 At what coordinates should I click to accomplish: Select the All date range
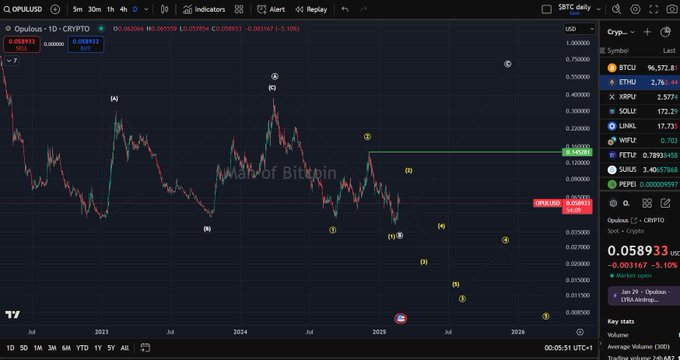124,348
